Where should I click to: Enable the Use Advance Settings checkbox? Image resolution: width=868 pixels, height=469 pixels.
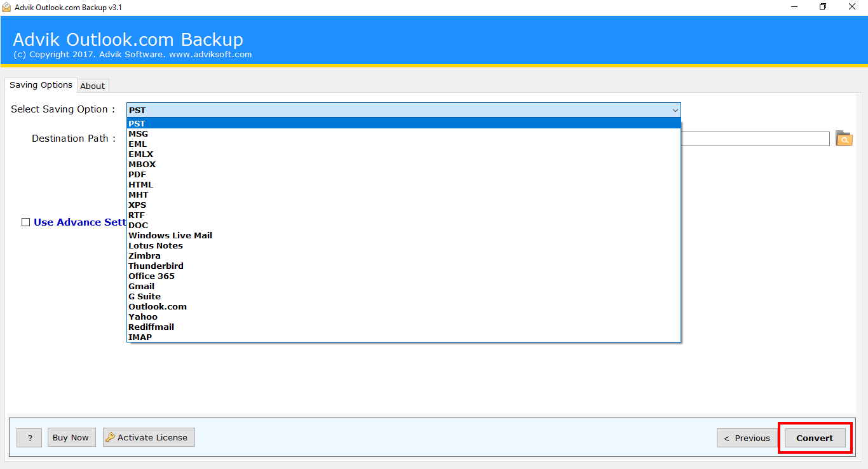click(26, 222)
